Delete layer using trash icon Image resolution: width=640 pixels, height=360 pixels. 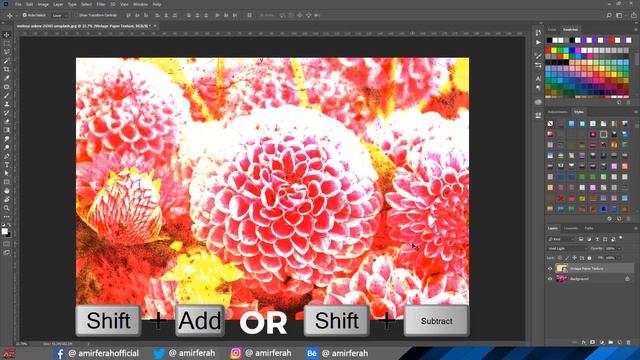pos(629,342)
